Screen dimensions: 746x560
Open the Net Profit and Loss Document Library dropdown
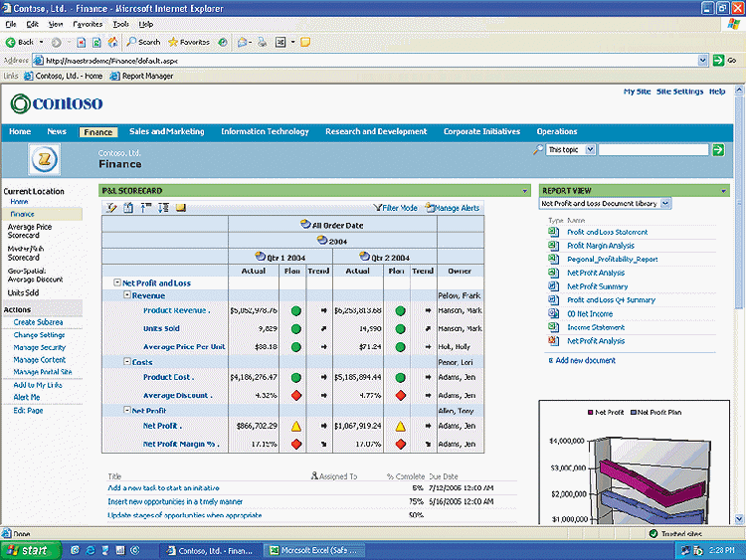coord(606,204)
